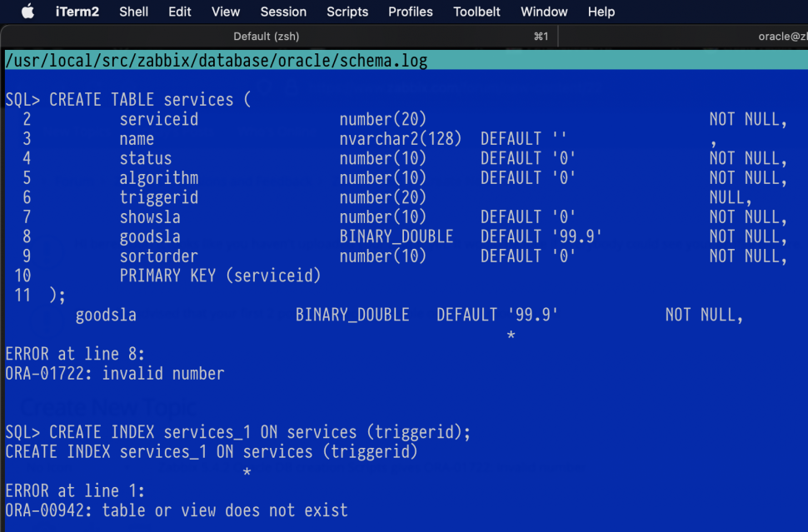Click the CREATE TABLE services command line
The width and height of the screenshot is (808, 532).
(128, 100)
